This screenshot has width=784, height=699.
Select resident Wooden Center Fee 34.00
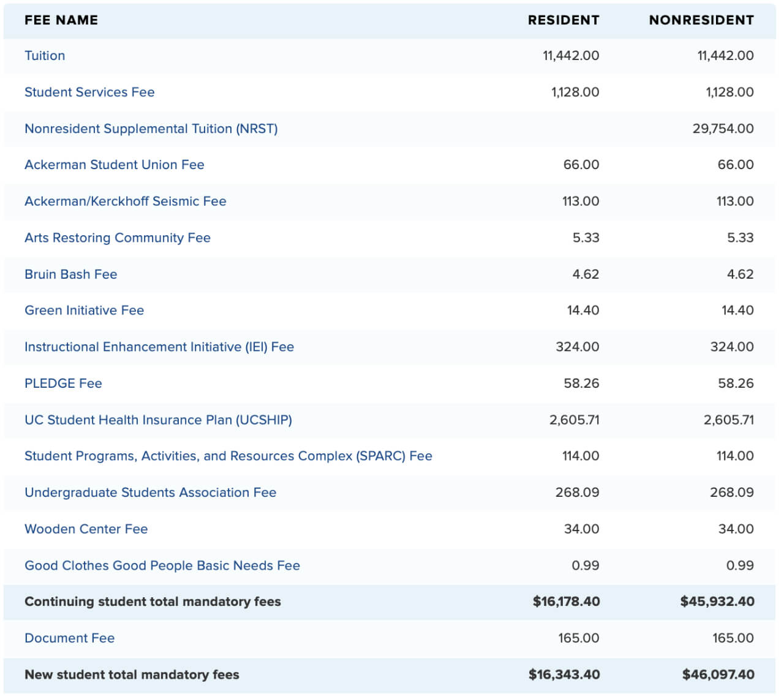click(x=582, y=529)
